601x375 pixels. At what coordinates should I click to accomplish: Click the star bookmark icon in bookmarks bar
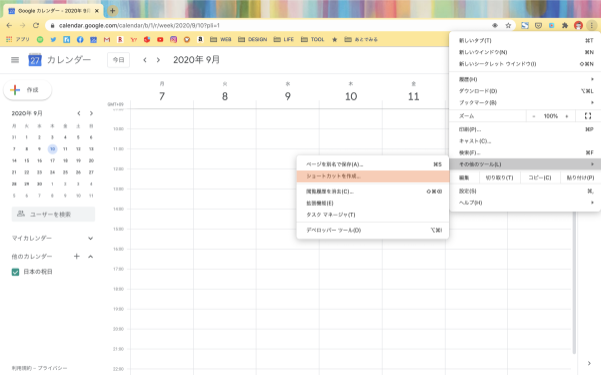pos(335,39)
